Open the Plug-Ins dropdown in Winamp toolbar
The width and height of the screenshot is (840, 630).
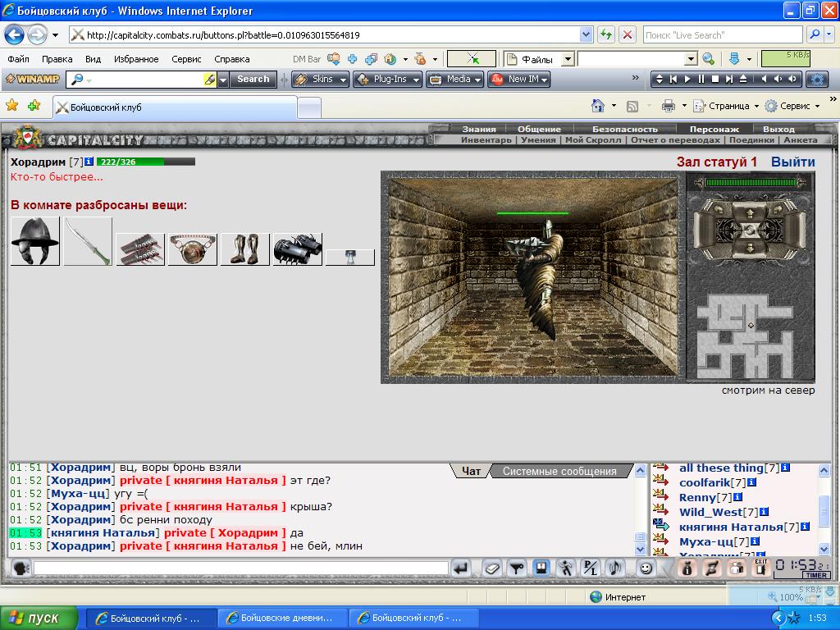[x=389, y=80]
